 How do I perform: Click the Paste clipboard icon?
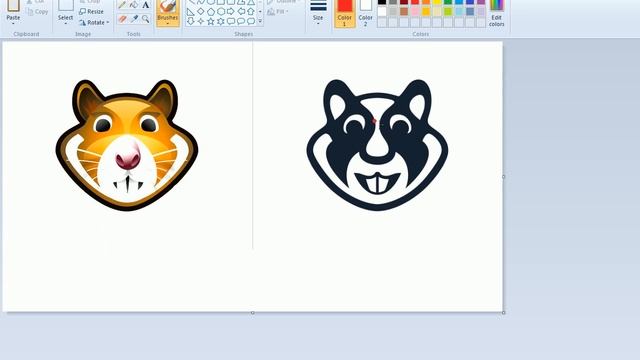[13, 5]
